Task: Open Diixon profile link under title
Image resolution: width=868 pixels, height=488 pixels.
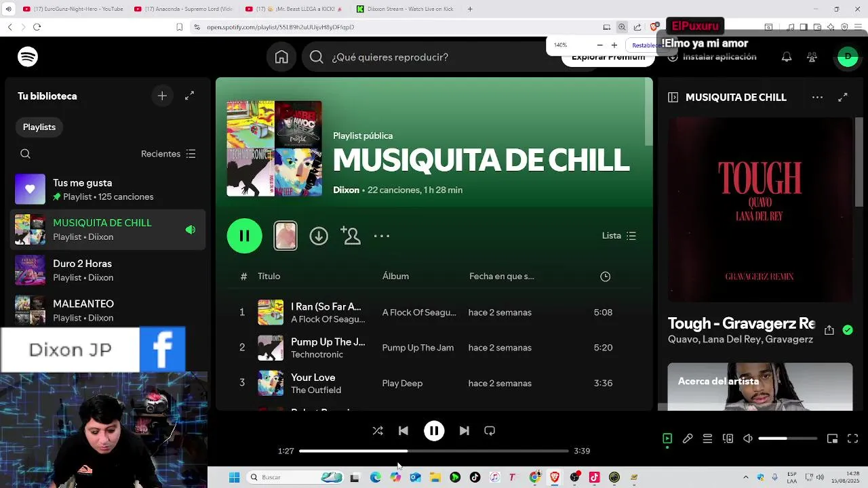Action: [346, 190]
